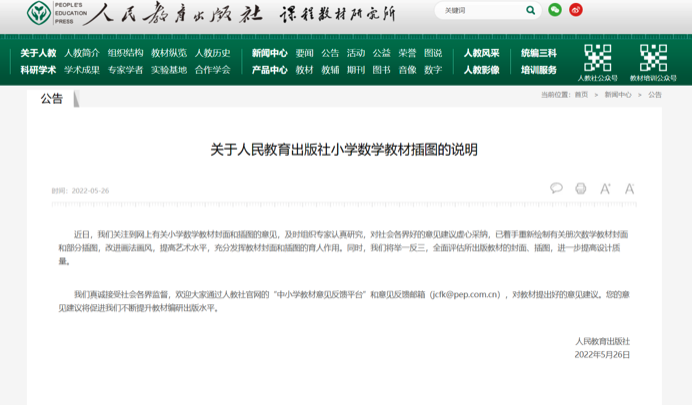Click the 人教社公众号 QR code
The image size is (692, 405).
point(597,57)
